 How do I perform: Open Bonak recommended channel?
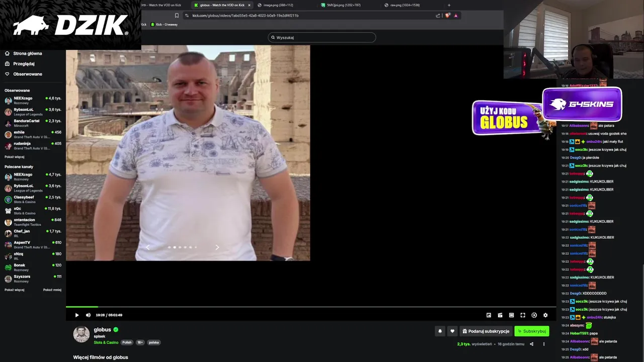(x=33, y=267)
